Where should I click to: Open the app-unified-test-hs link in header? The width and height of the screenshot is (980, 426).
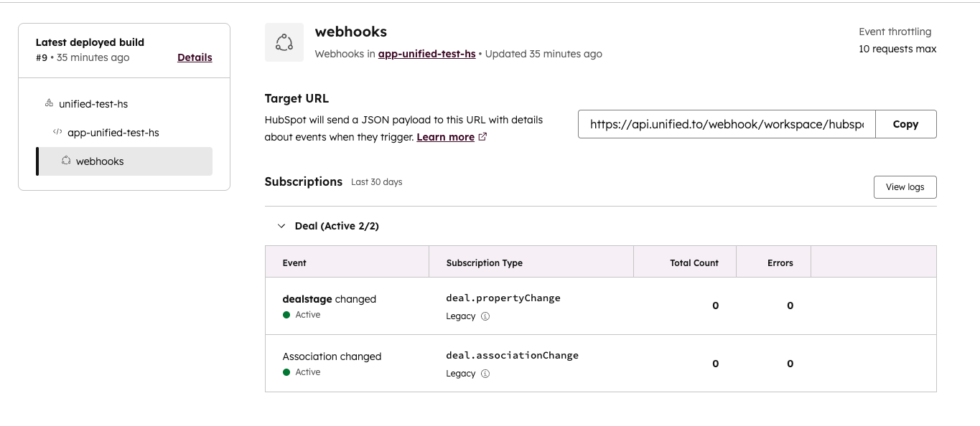pyautogui.click(x=426, y=54)
